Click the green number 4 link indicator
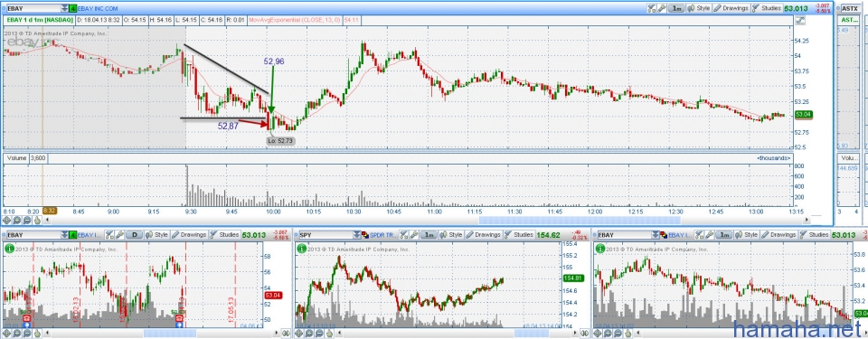Viewport: 868px width, 339px height. (72, 8)
